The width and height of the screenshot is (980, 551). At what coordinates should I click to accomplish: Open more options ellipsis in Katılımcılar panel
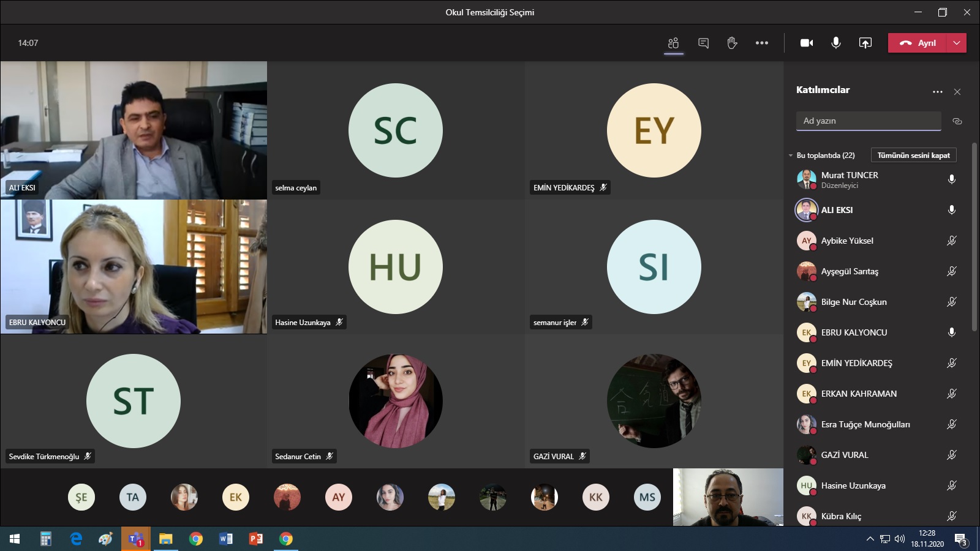pyautogui.click(x=938, y=92)
